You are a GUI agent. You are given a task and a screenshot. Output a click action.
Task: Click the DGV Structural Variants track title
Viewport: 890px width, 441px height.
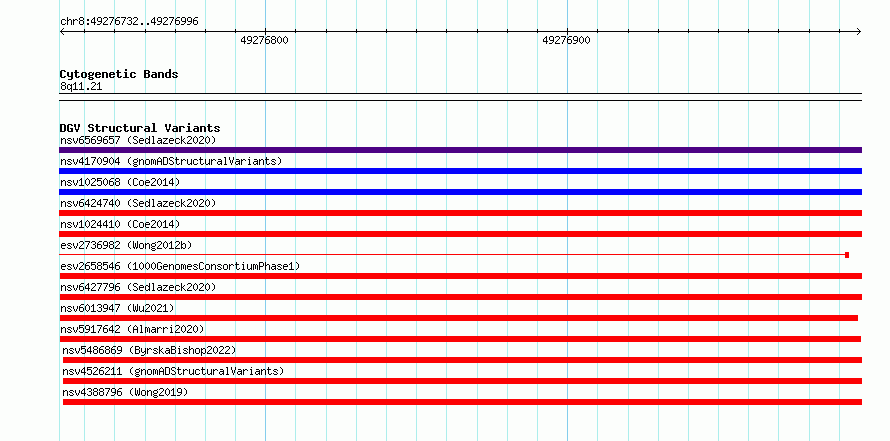(x=140, y=128)
